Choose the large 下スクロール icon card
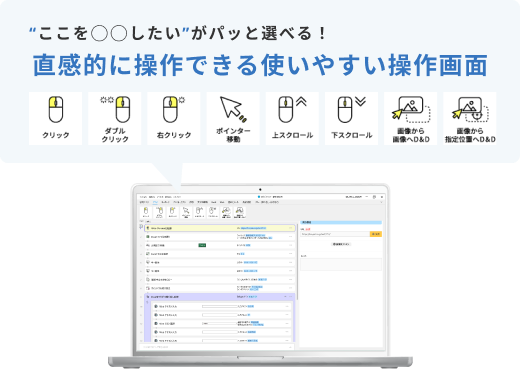This screenshot has width=520, height=369. tap(351, 119)
